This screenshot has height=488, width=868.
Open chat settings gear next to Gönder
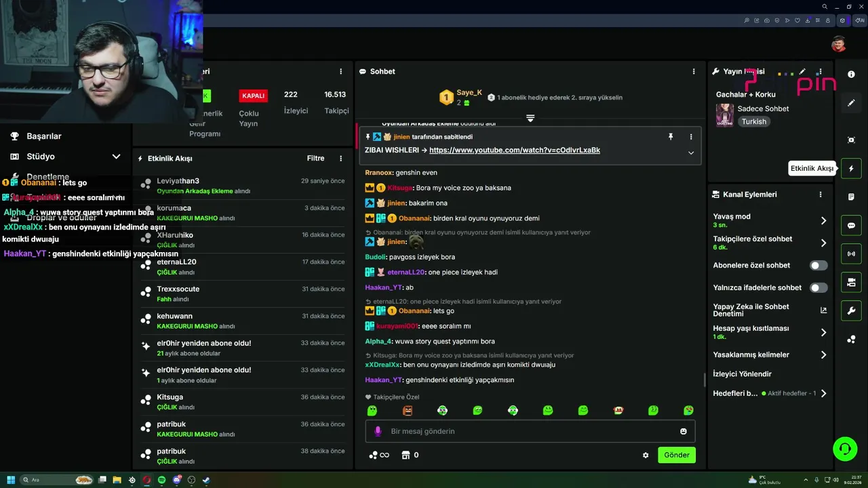pos(646,455)
